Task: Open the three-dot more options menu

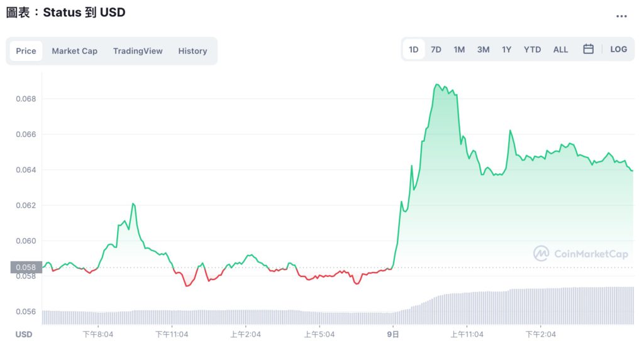Action: tap(621, 16)
